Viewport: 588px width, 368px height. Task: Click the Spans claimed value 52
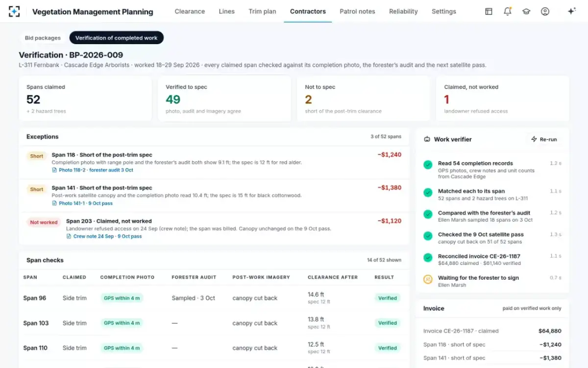(33, 100)
